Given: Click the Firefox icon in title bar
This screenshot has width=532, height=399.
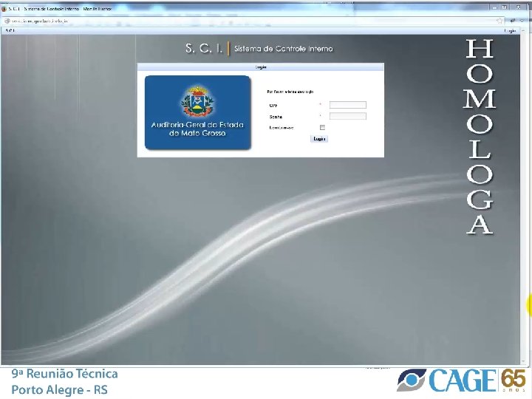Looking at the screenshot, I should 4,9.
